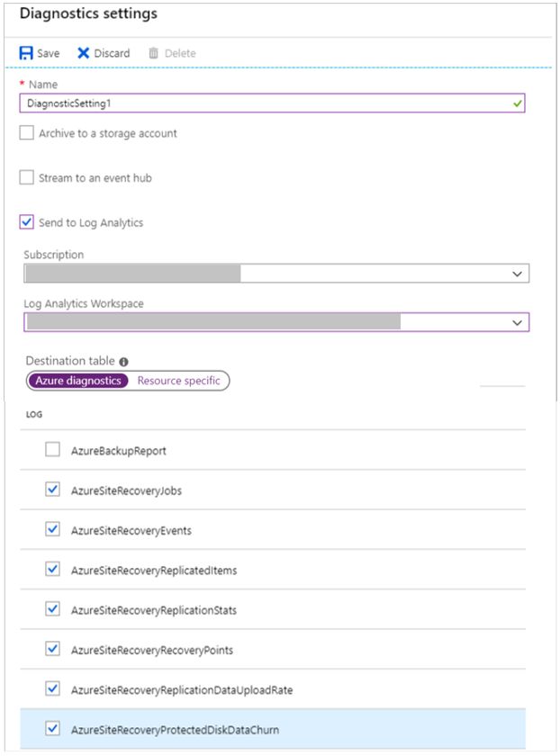The image size is (560, 756).
Task: Uncheck AzureSiteRecoveryEvents log
Action: [52, 529]
